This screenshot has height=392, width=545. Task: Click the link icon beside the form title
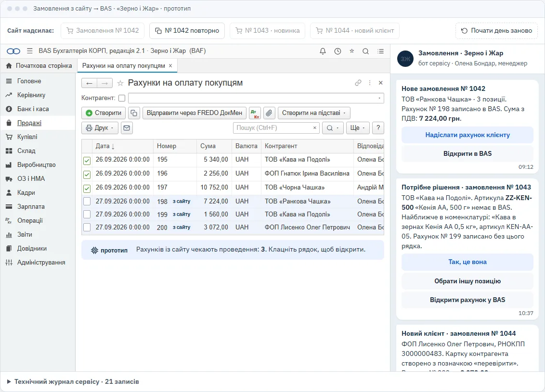(358, 83)
